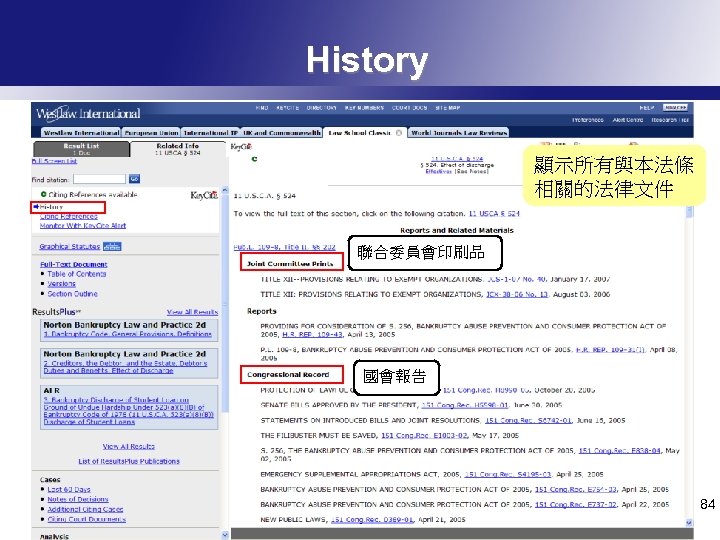Open the Graphical Statutes icon
Image resolution: width=720 pixels, height=540 pixels.
pyautogui.click(x=112, y=247)
